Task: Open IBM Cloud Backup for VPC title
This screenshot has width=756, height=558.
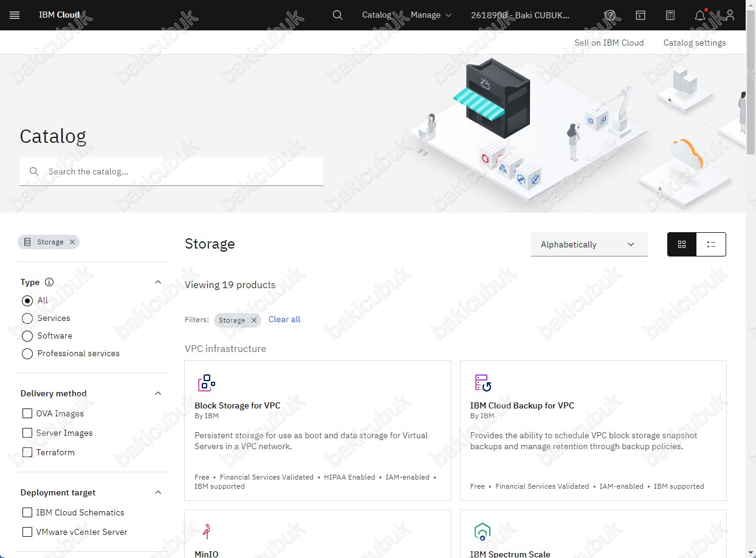Action: pos(522,405)
